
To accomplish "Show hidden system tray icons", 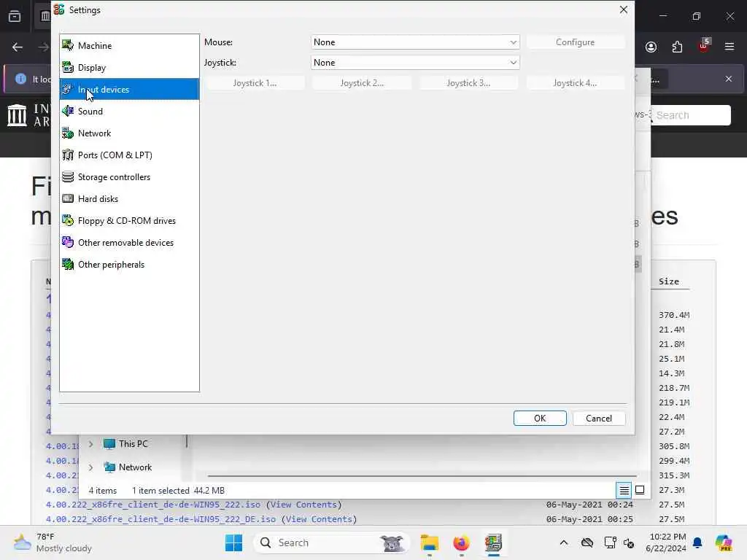I will pos(564,542).
